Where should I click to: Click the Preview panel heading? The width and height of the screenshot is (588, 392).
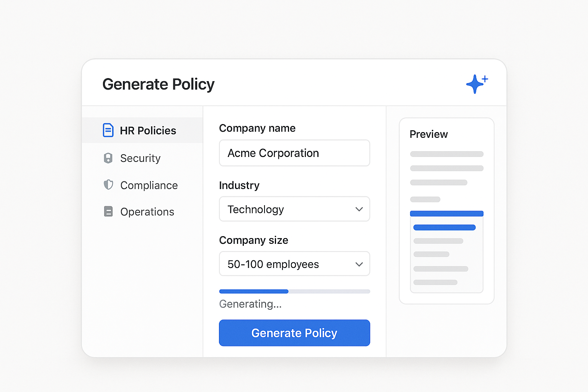[x=428, y=134]
